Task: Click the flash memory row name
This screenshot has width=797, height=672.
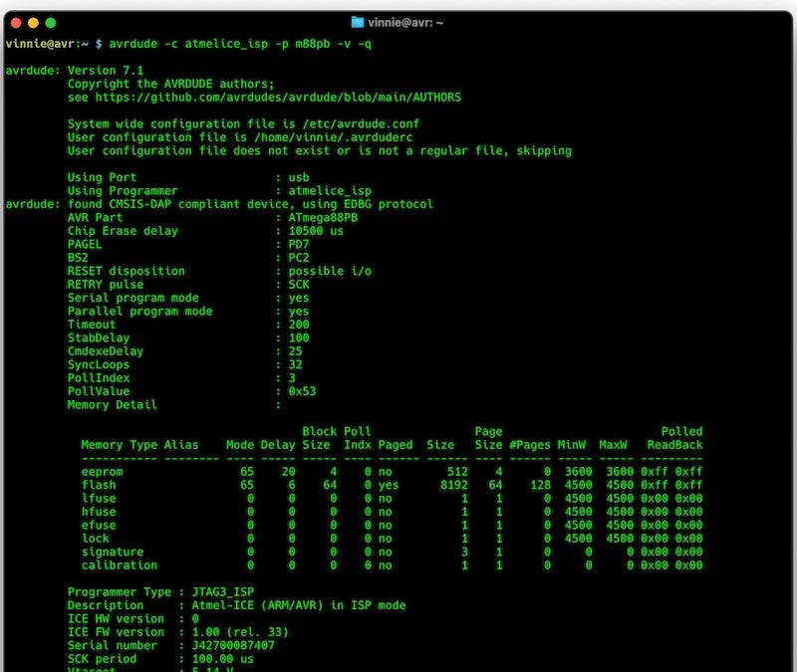Action: coord(99,485)
